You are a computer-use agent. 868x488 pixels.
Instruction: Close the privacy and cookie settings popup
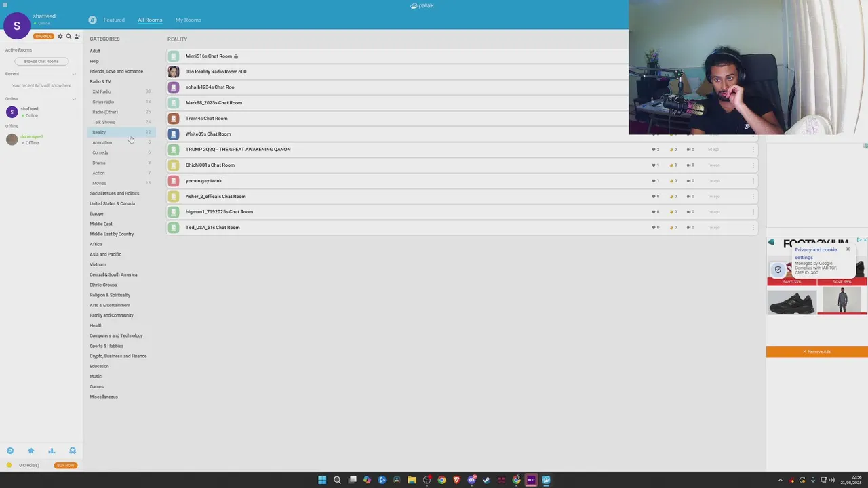click(848, 249)
